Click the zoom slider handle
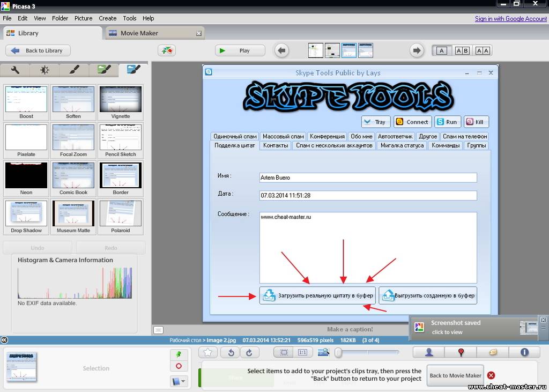This screenshot has width=549, height=392. coord(338,352)
